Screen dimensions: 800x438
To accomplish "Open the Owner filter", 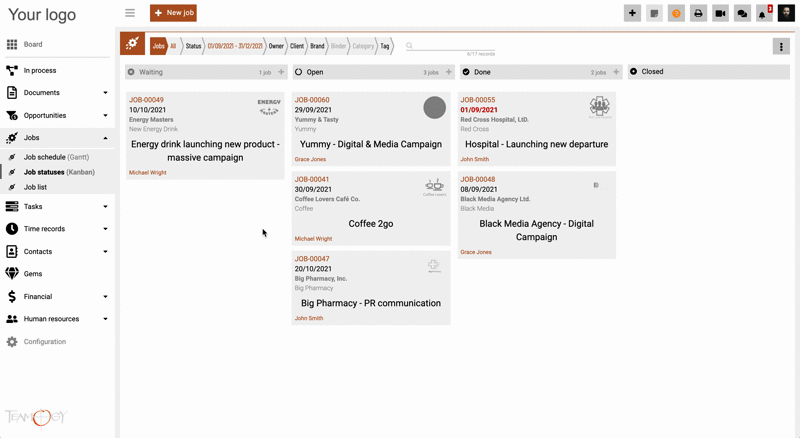I will point(276,46).
